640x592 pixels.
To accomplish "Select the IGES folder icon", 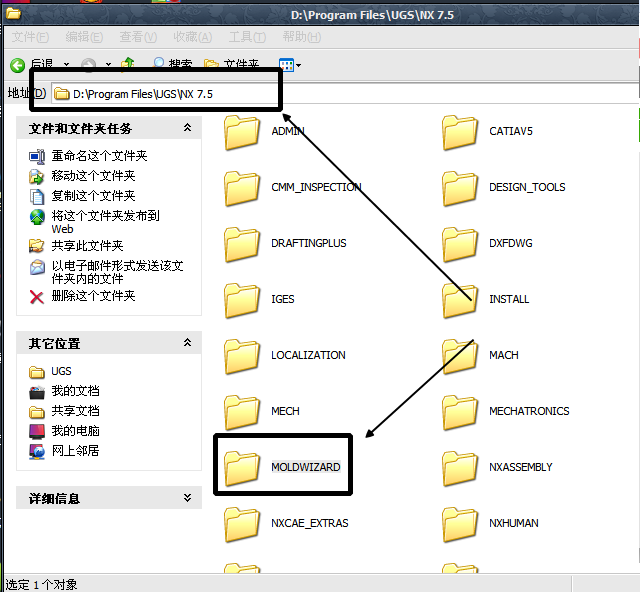I will click(x=242, y=300).
